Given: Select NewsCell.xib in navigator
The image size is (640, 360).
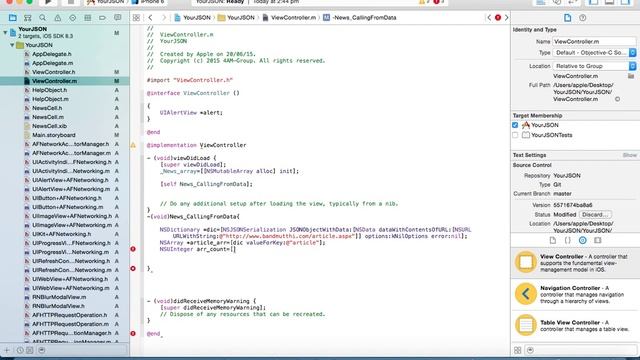Looking at the screenshot, I should tap(49, 126).
